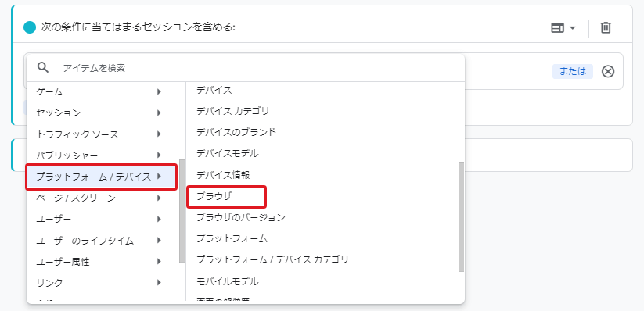This screenshot has height=311, width=644.
Task: Select the モバイルモデル option
Action: pyautogui.click(x=227, y=281)
